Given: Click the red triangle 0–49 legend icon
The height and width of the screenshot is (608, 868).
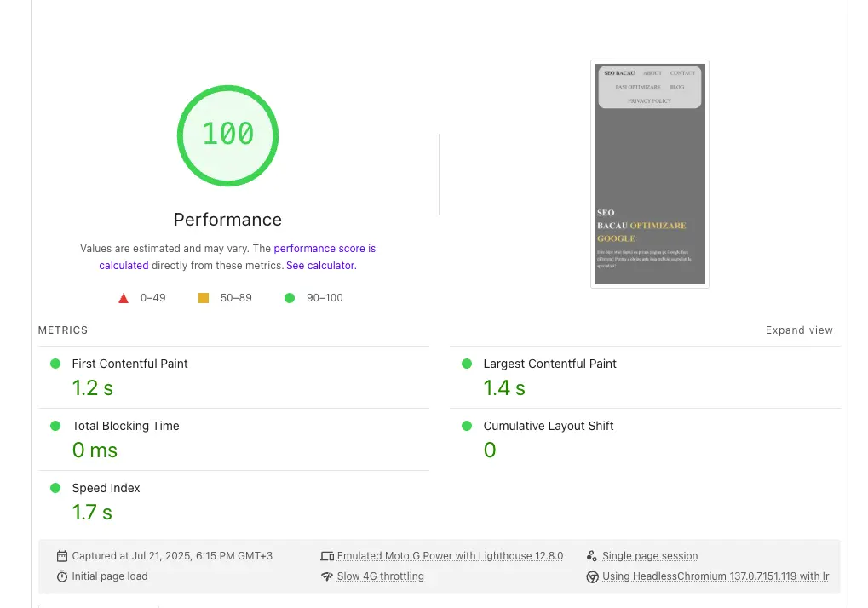Looking at the screenshot, I should coord(124,298).
